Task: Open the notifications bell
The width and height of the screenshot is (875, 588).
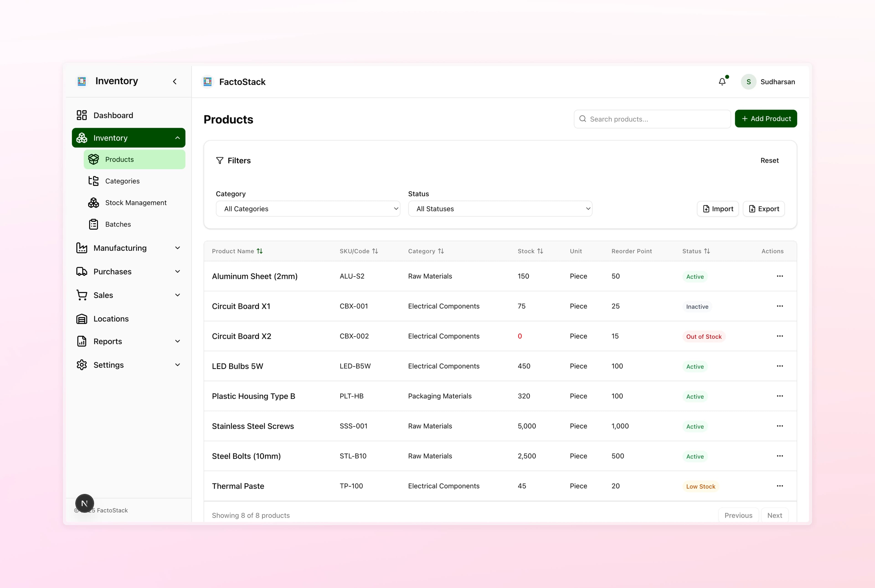Action: tap(722, 81)
